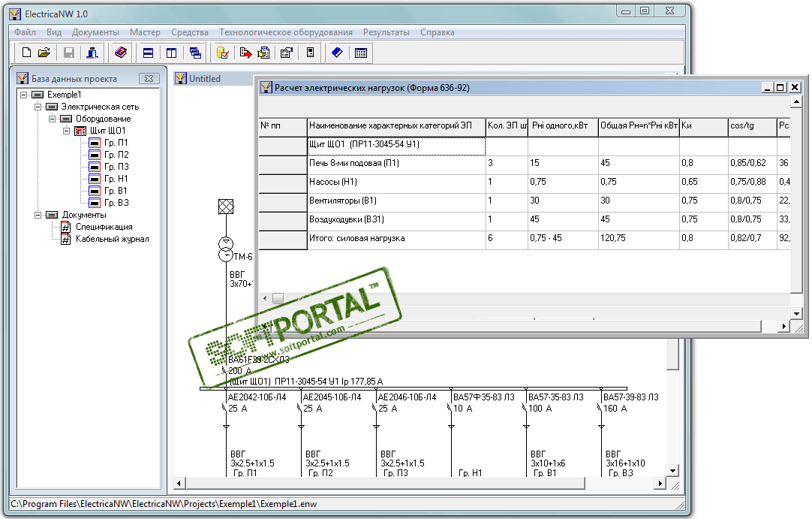Click the New document toolbar icon
This screenshot has height=519, width=812.
[26, 53]
